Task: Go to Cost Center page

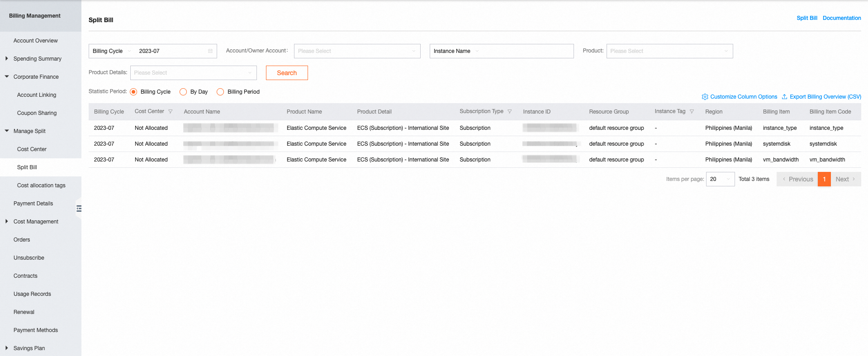Action: [x=32, y=149]
